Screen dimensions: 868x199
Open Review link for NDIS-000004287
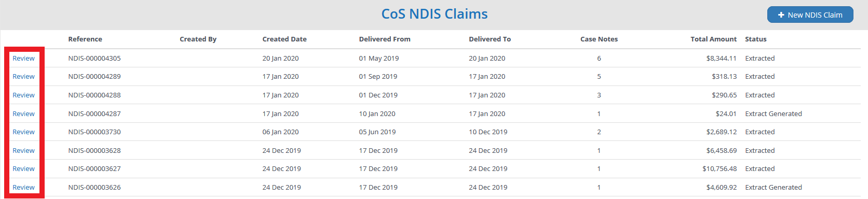[x=24, y=113]
